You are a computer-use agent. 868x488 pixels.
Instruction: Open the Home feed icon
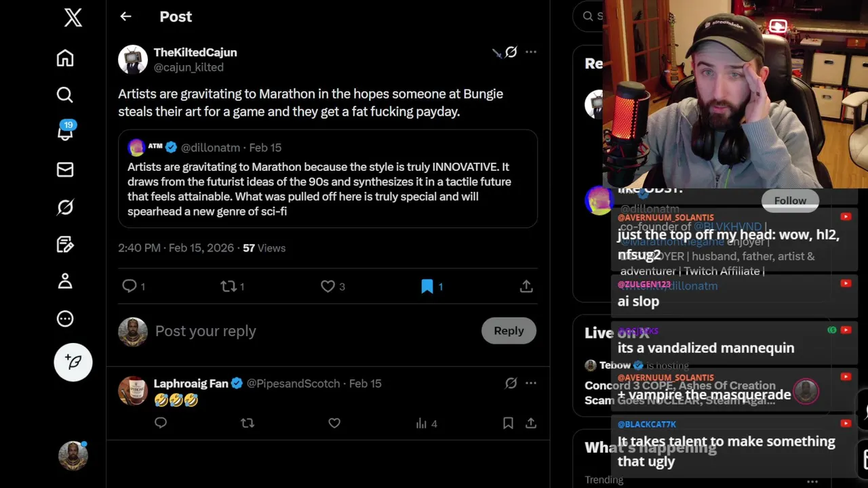click(65, 58)
